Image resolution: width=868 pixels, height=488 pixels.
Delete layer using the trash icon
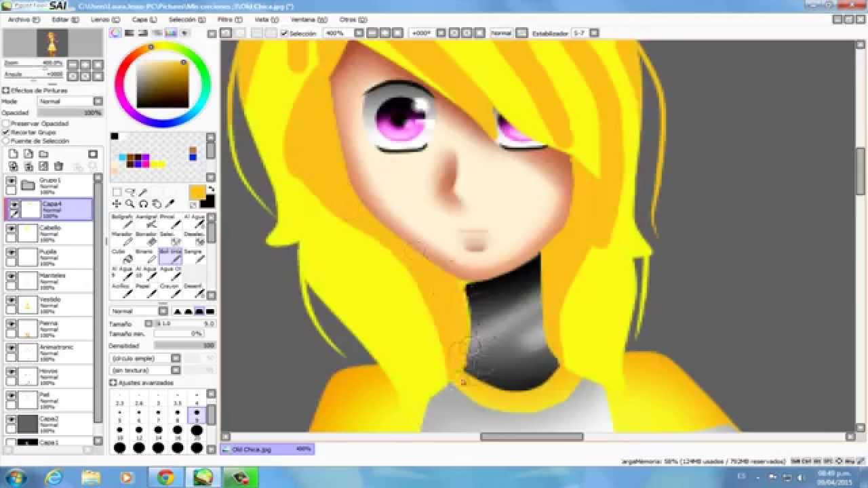pyautogui.click(x=58, y=166)
